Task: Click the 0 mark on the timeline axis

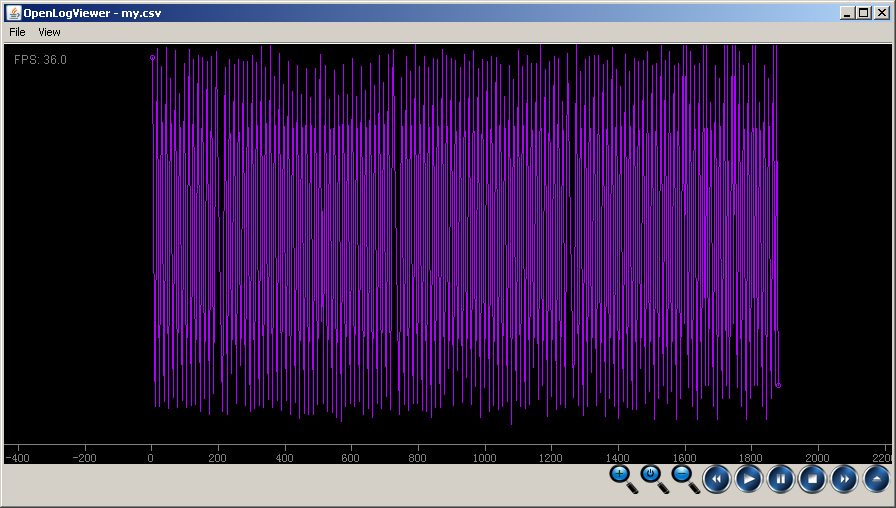Action: coord(151,458)
